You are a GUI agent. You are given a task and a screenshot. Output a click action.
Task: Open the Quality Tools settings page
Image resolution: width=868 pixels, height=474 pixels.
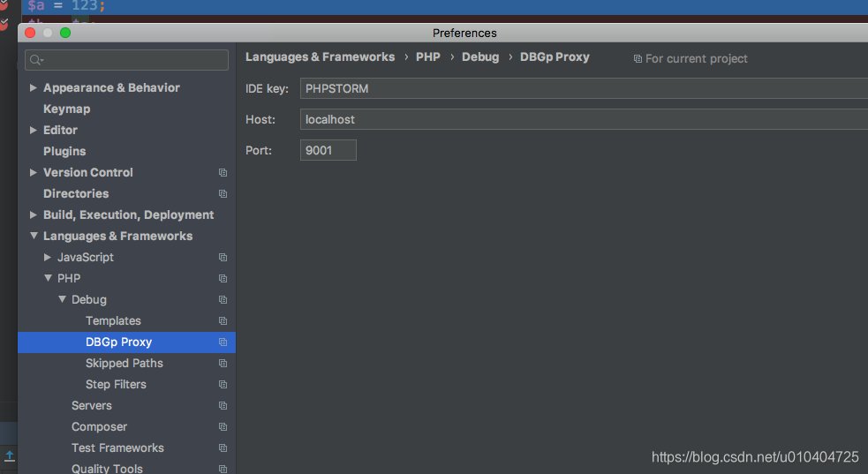click(108, 469)
